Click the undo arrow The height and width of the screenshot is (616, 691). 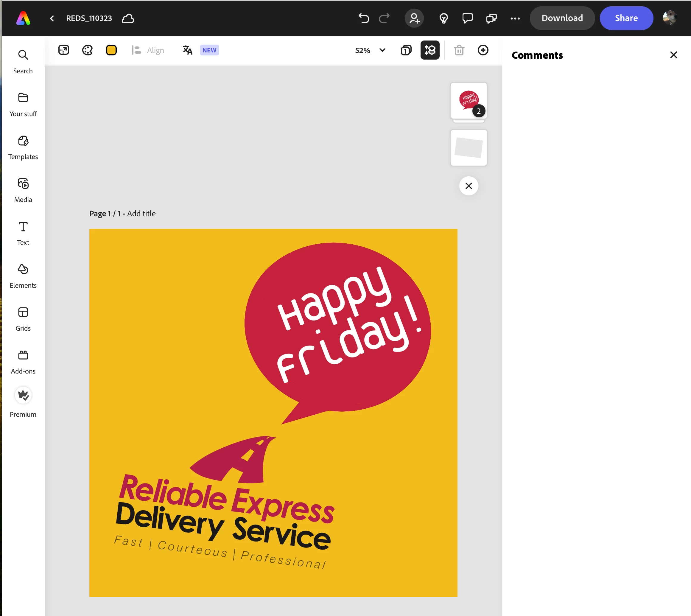coord(364,18)
